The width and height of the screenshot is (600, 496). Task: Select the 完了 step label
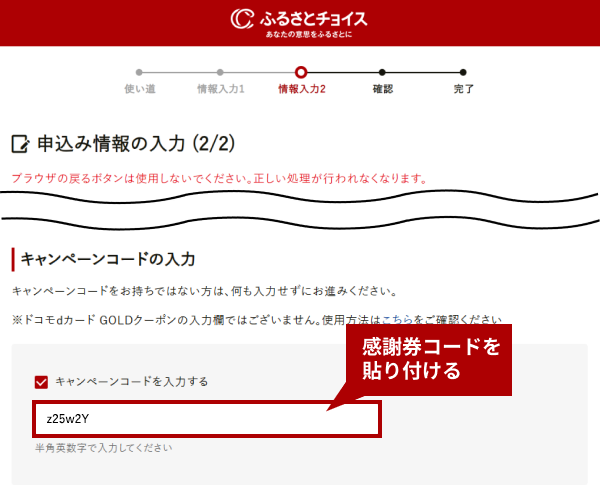[x=463, y=89]
